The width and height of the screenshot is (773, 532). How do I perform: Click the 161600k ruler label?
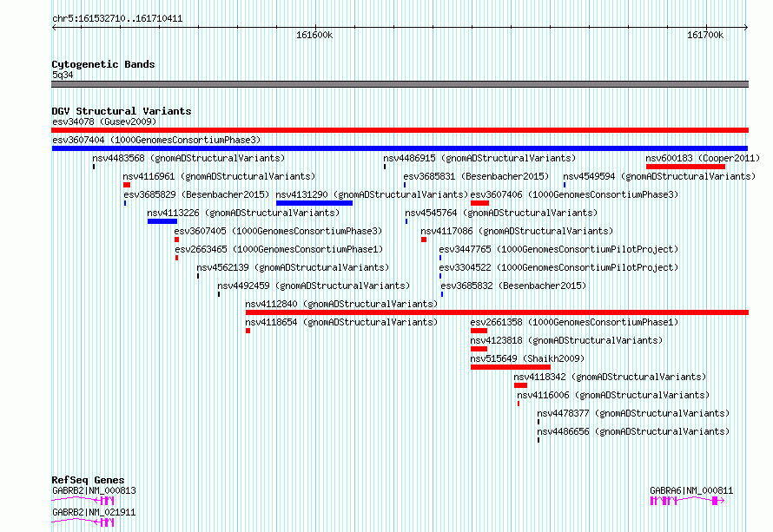[x=314, y=36]
